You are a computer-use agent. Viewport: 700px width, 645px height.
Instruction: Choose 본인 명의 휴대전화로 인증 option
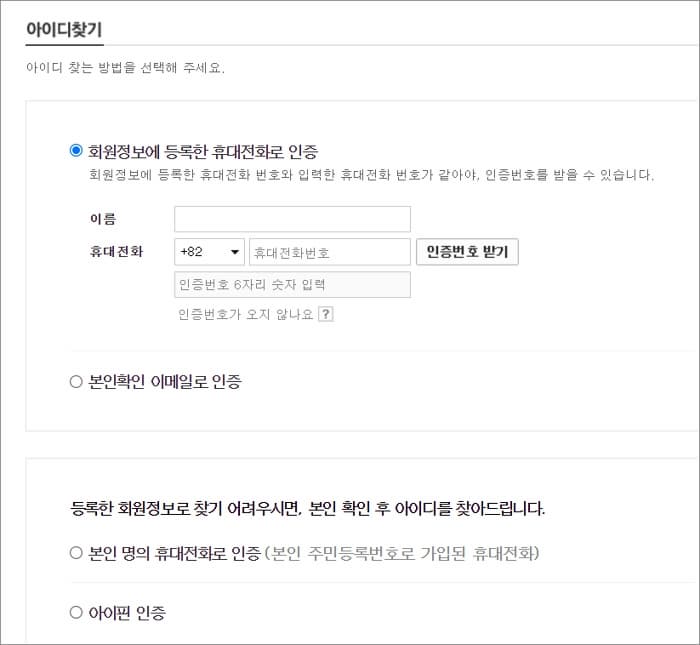click(x=76, y=553)
